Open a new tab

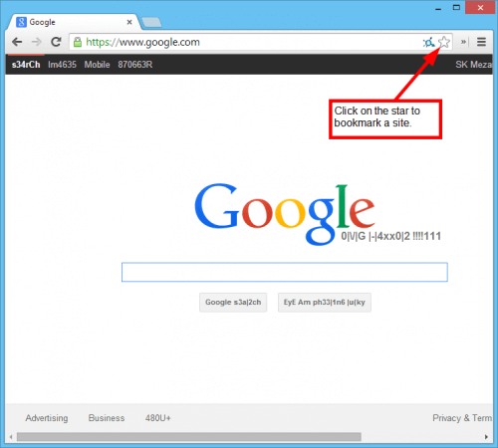pyautogui.click(x=151, y=23)
